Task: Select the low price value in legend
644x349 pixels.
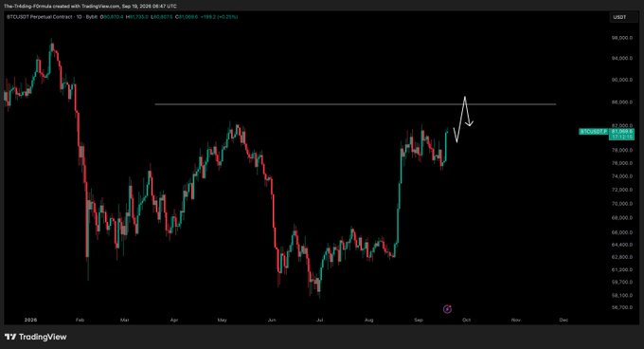Action: (x=162, y=17)
